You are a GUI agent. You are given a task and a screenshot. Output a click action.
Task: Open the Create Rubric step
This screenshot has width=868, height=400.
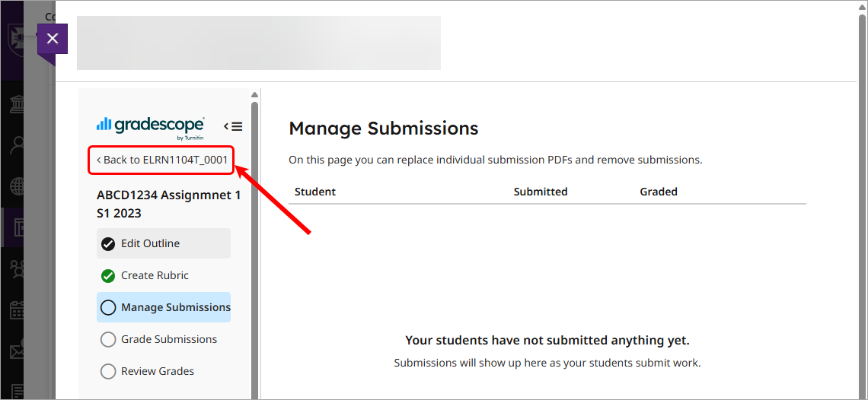tap(155, 275)
